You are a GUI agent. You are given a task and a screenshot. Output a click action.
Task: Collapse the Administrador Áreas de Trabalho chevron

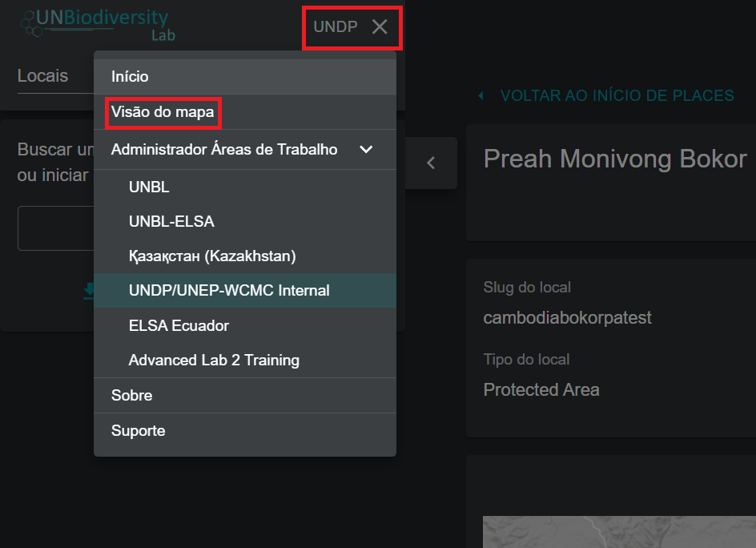click(x=366, y=150)
